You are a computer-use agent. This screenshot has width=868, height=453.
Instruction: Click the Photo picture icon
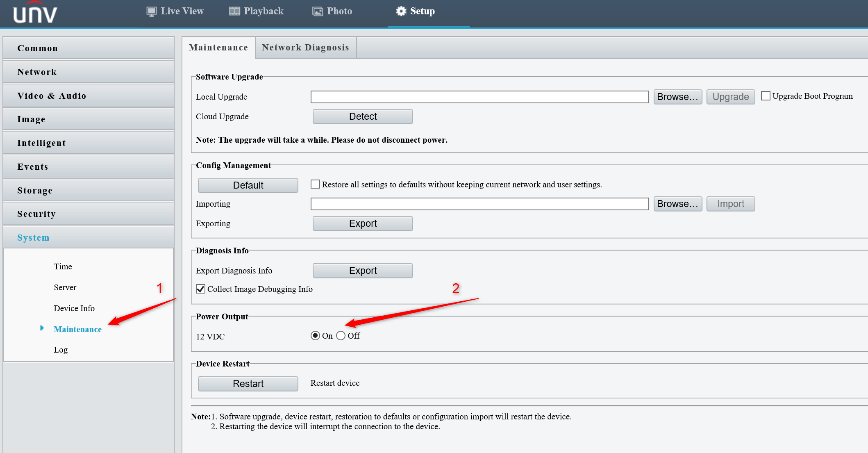(318, 11)
